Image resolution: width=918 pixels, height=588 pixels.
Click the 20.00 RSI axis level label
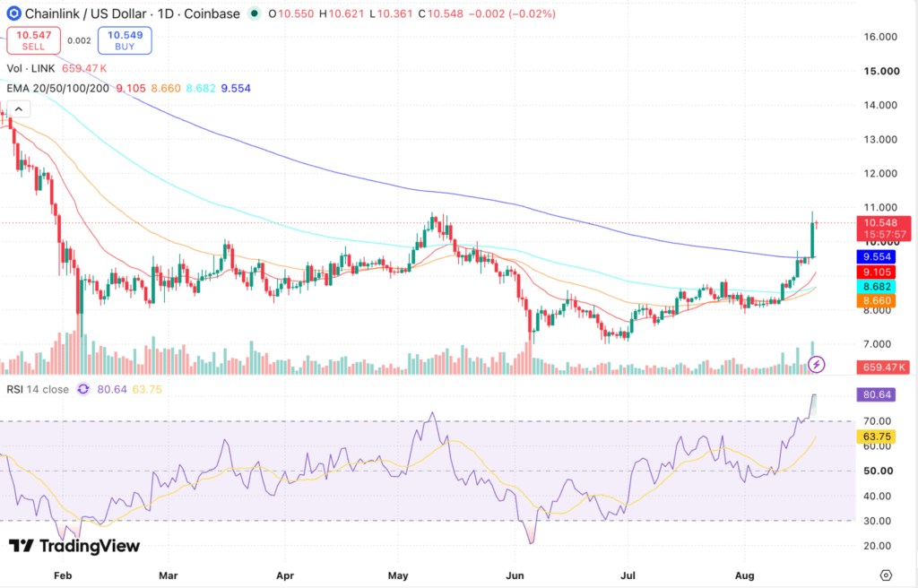[x=877, y=546]
